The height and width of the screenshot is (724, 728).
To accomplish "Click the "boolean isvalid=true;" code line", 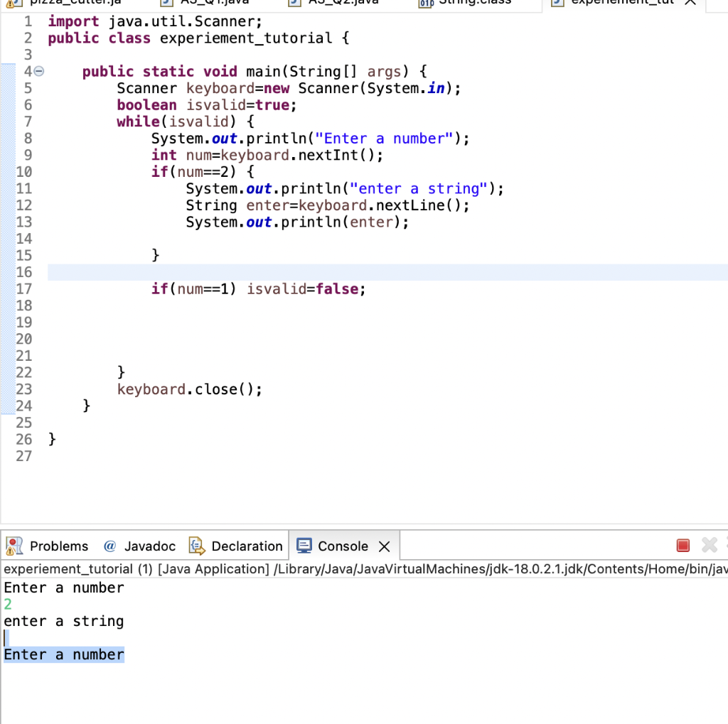I will (207, 105).
